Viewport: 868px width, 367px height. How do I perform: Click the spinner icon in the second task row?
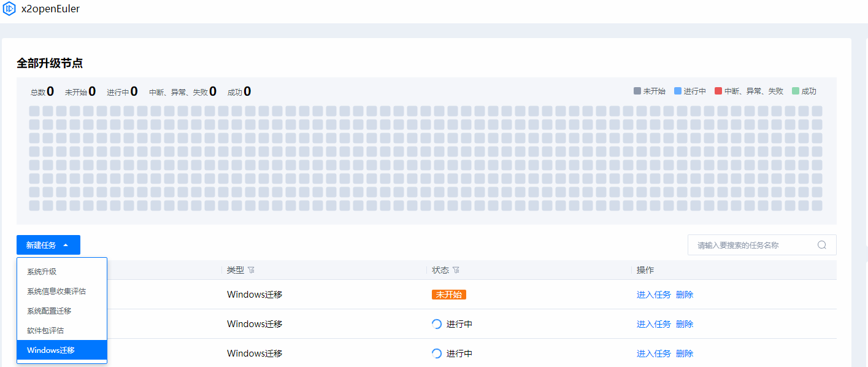(437, 324)
